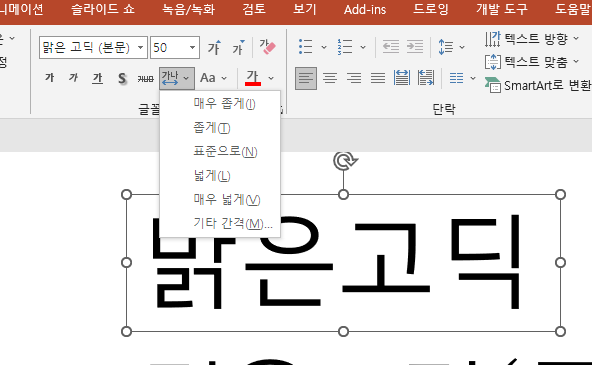592x365 pixels.
Task: Open the 개발 도구 tab
Action: point(502,9)
